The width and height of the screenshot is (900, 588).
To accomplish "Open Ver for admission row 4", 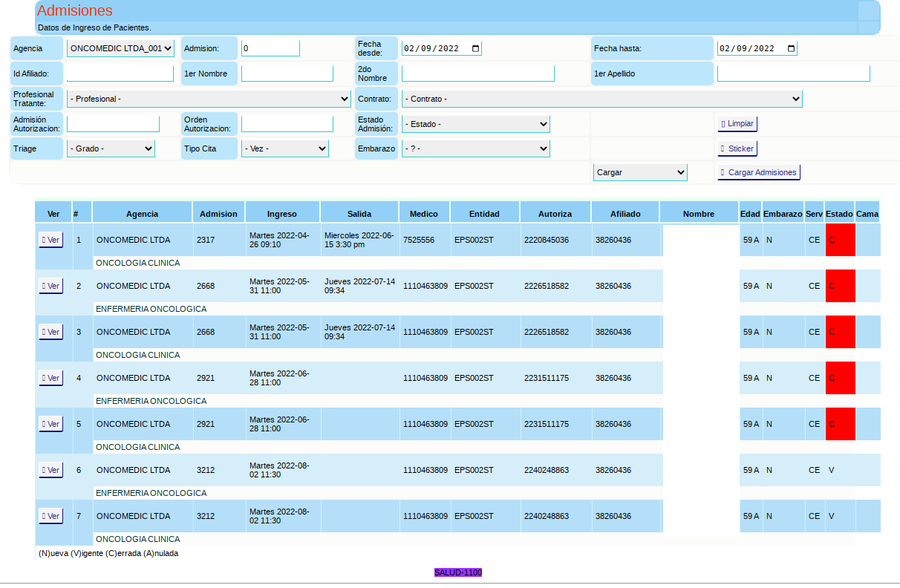I will click(50, 378).
